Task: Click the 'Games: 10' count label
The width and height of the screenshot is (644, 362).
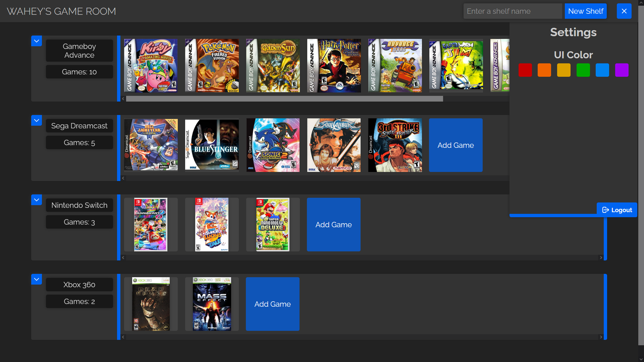Action: (x=79, y=72)
